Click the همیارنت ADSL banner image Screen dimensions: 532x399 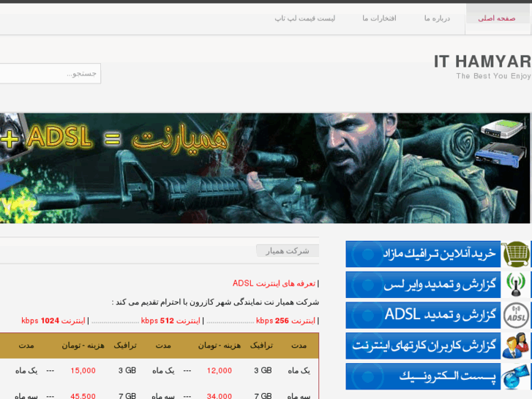[265, 168]
